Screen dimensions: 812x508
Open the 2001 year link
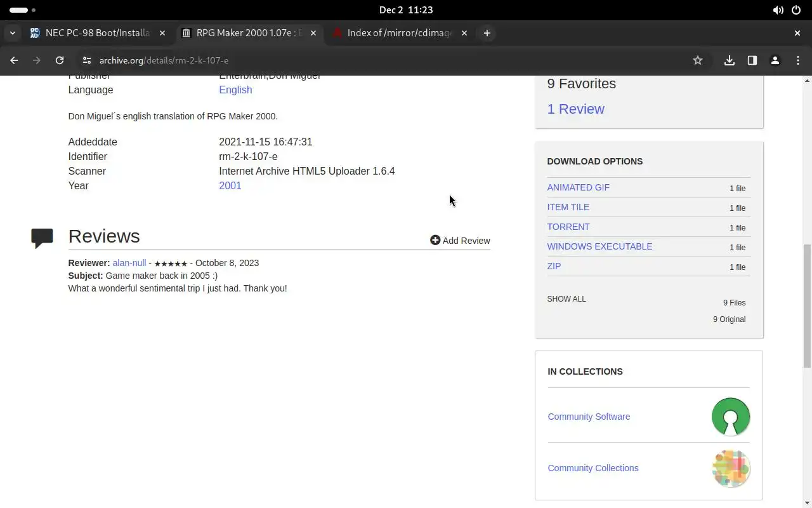(230, 185)
